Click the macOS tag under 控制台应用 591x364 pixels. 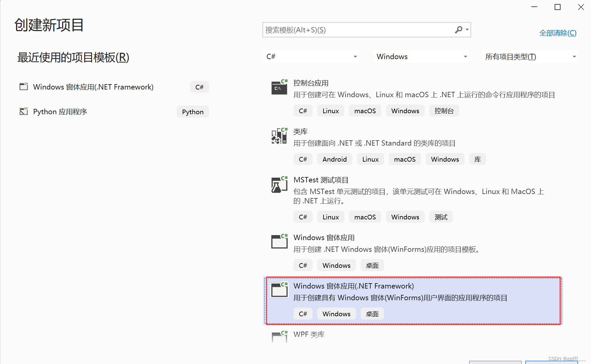(365, 111)
